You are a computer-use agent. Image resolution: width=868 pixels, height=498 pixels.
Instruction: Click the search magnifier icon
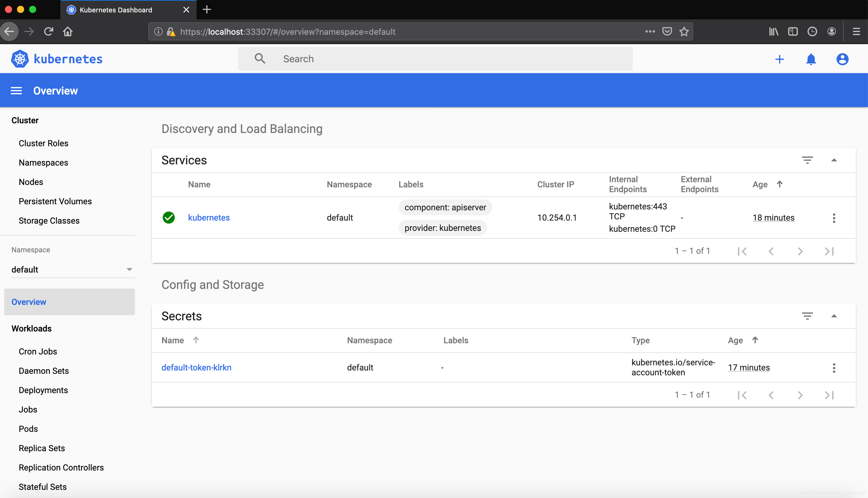(260, 59)
